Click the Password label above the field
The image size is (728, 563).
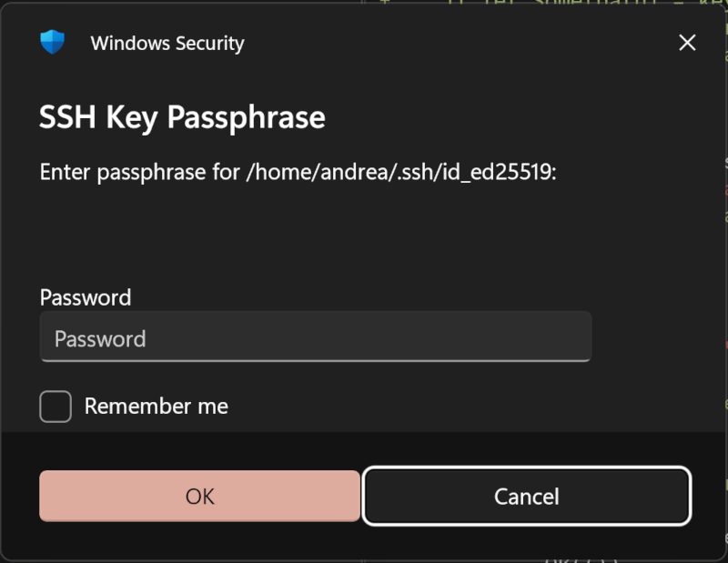[86, 297]
